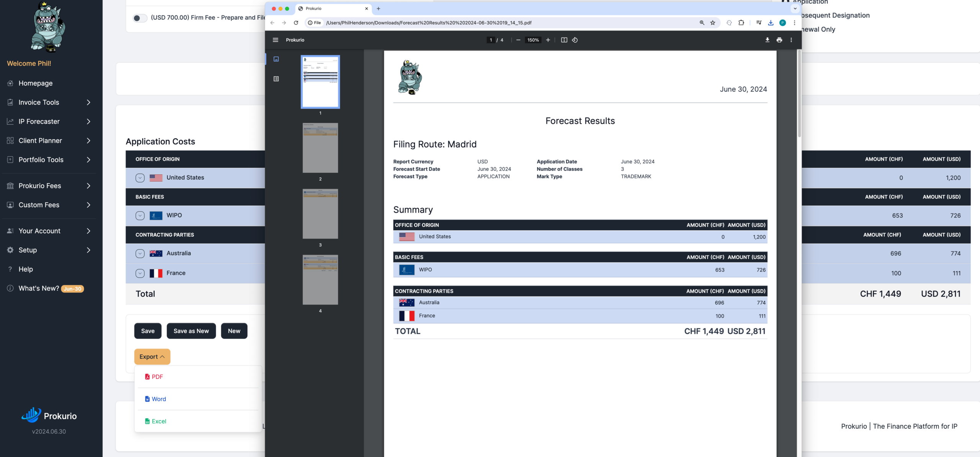Image resolution: width=980 pixels, height=457 pixels.
Task: Show thumbnails panel in PDF sidebar
Action: 276,59
